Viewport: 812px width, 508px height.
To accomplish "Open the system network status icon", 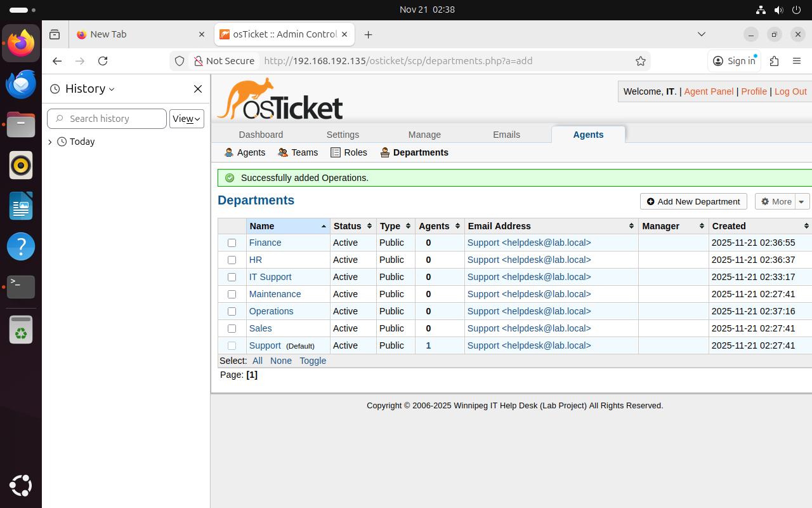I will click(761, 10).
